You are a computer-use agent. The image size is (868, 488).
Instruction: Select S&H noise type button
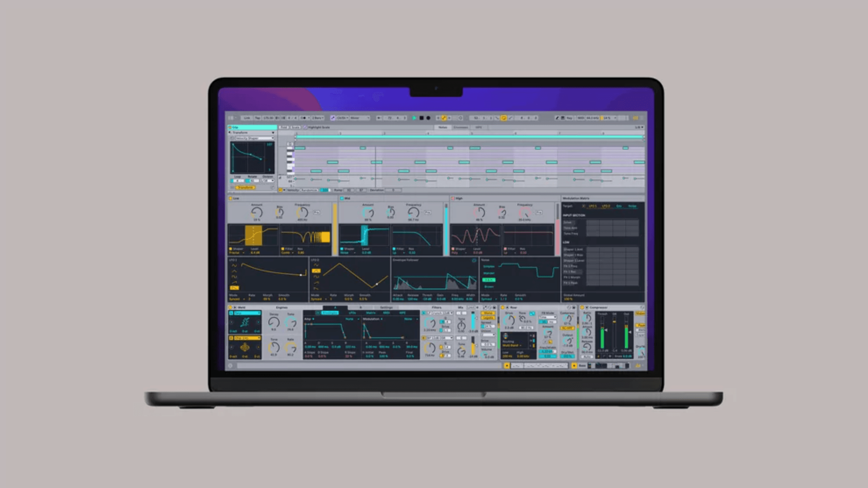tap(489, 280)
